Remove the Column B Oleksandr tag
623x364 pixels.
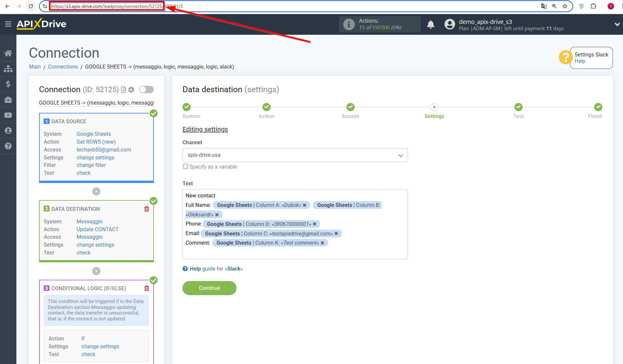217,215
